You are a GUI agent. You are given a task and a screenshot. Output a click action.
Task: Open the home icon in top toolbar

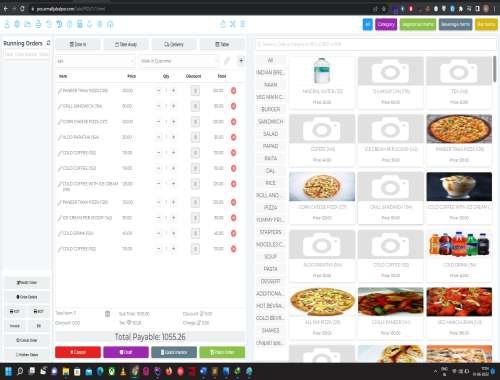[x=110, y=24]
